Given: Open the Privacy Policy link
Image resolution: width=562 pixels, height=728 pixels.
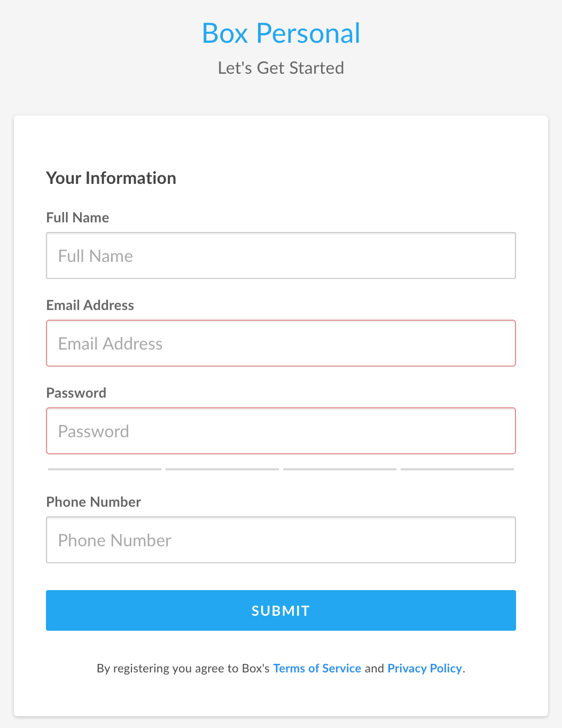Looking at the screenshot, I should click(x=425, y=668).
